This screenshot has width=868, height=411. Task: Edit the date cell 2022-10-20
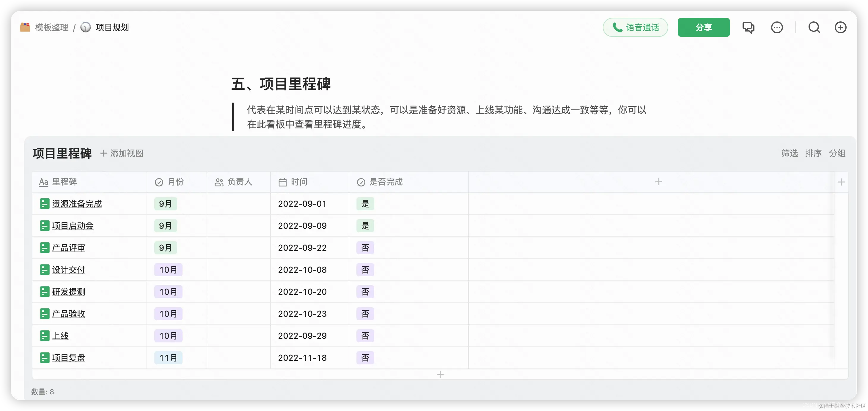tap(302, 292)
